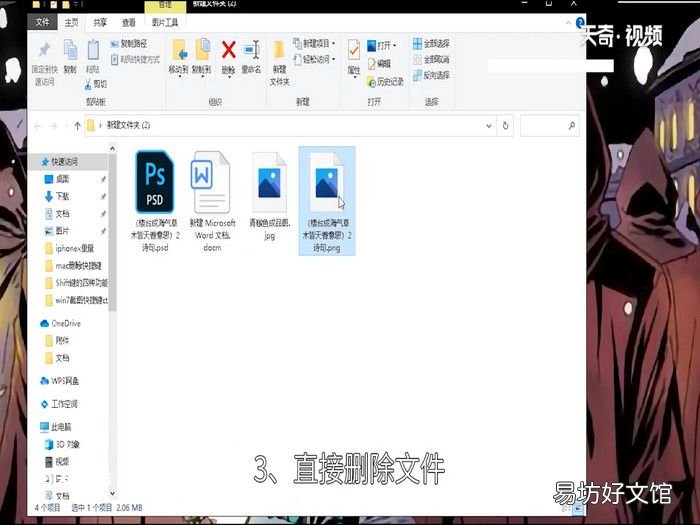Open the File (文件) tab
Image resolution: width=700 pixels, height=525 pixels.
[42, 22]
